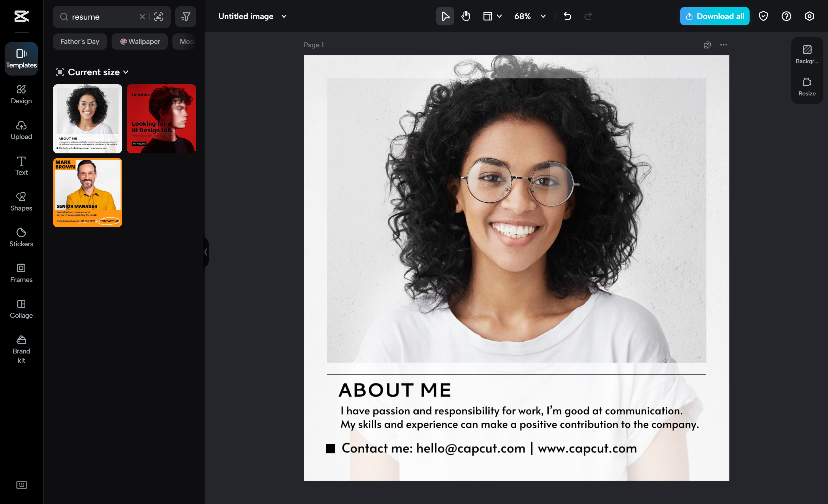Screen dimensions: 828x504
Task: Click the Download all button
Action: (714, 16)
